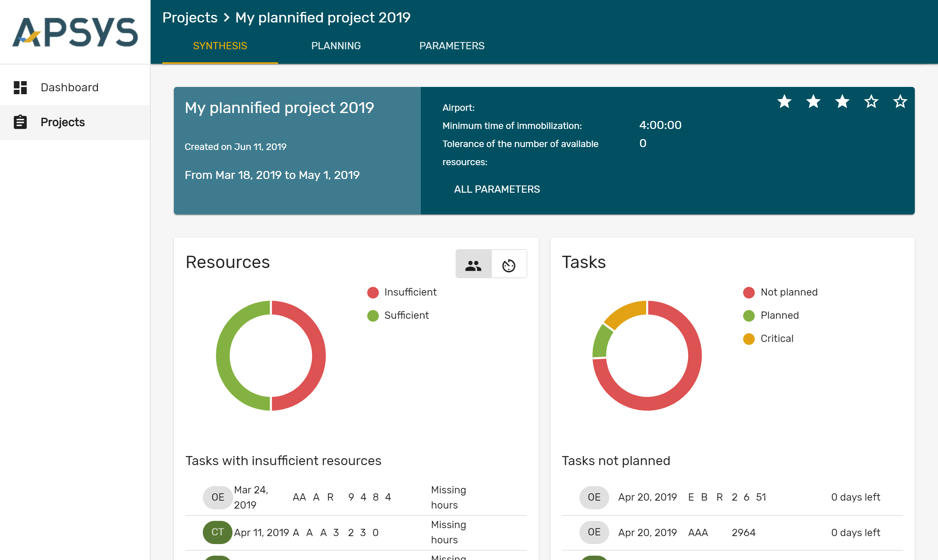The image size is (938, 560).
Task: Click the APSYS logo
Action: 75,32
